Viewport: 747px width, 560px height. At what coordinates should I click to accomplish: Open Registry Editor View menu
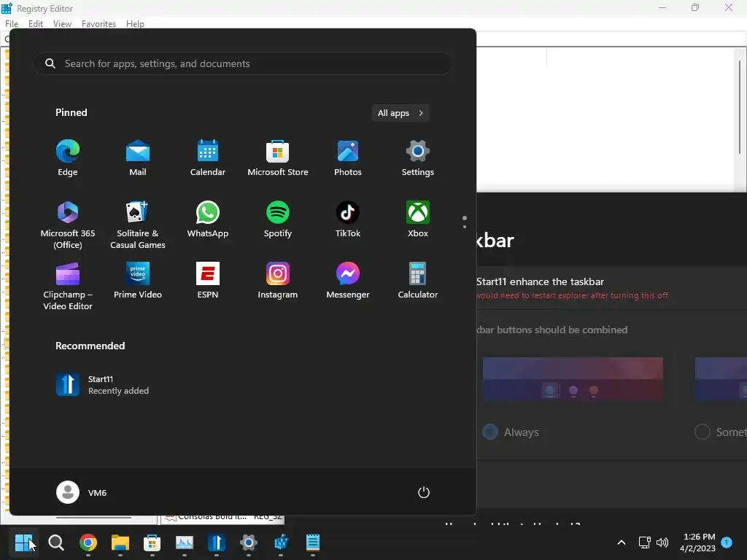pyautogui.click(x=62, y=24)
